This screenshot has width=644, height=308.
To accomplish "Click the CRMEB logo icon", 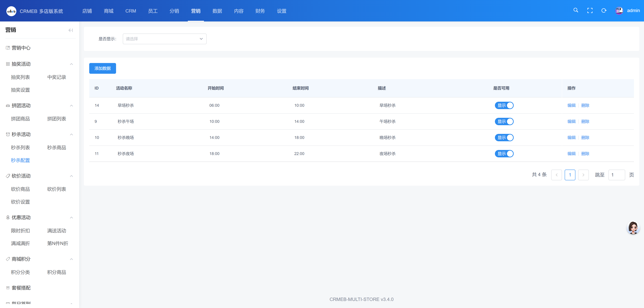I will [x=11, y=11].
